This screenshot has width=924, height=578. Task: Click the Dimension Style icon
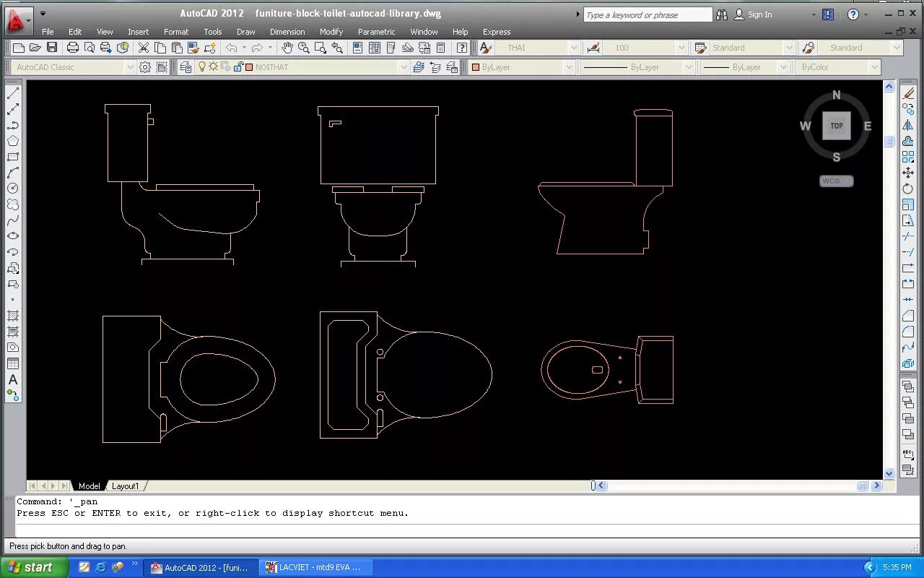click(593, 48)
